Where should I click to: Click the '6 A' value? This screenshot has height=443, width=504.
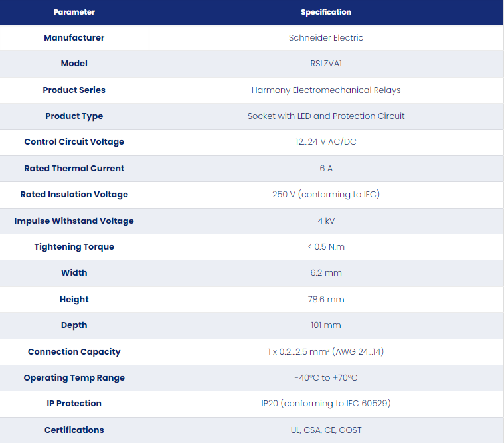pyautogui.click(x=326, y=169)
